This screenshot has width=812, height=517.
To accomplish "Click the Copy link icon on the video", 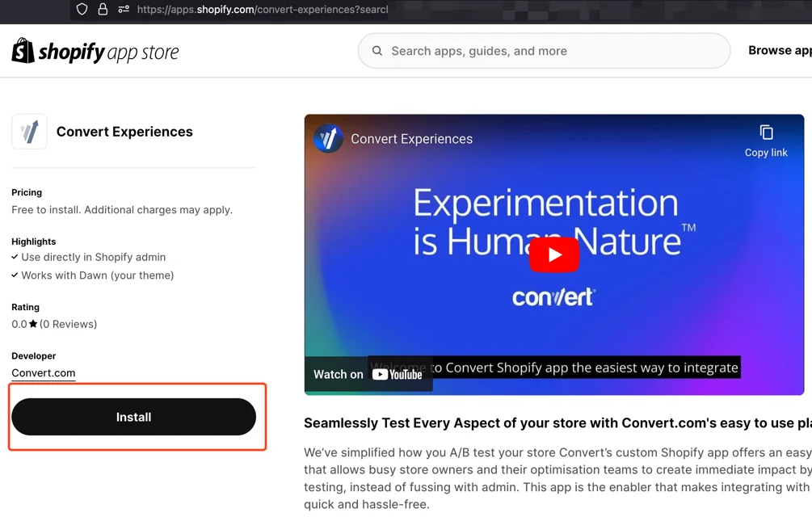I will [766, 132].
